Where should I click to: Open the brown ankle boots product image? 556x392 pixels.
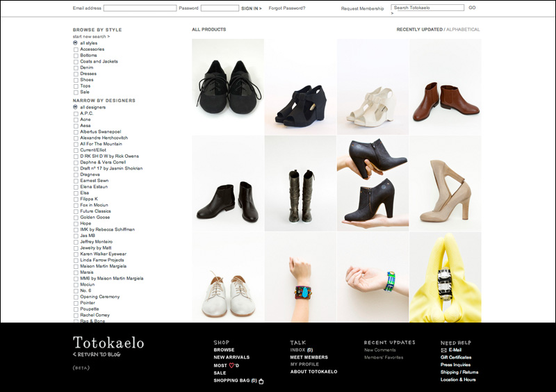(x=445, y=87)
